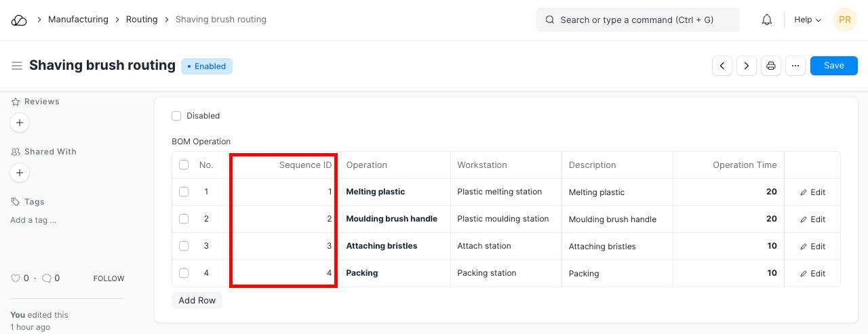Click the cloud home logo icon
The width and height of the screenshot is (868, 334).
tap(19, 20)
